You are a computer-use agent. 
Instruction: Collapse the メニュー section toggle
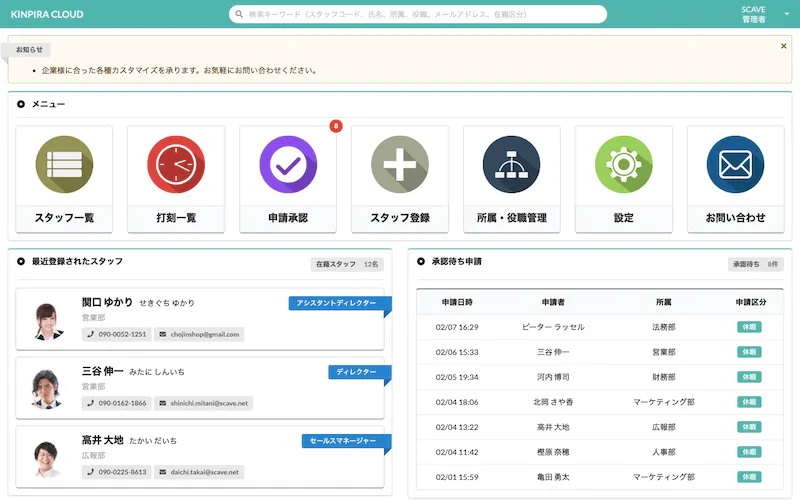click(21, 104)
